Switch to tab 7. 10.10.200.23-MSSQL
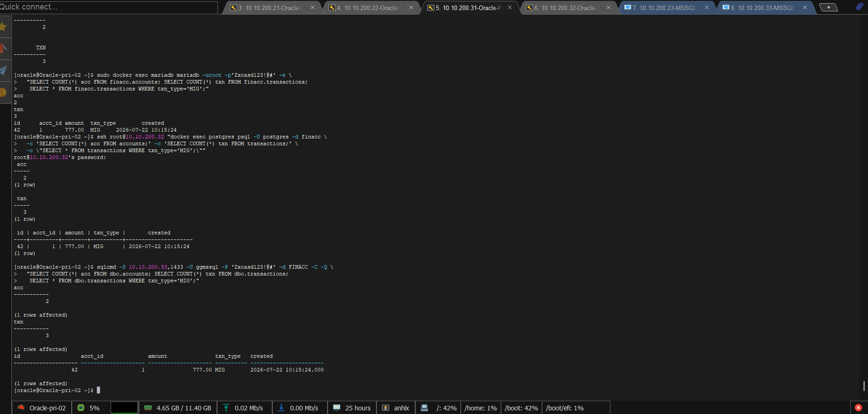 667,8
